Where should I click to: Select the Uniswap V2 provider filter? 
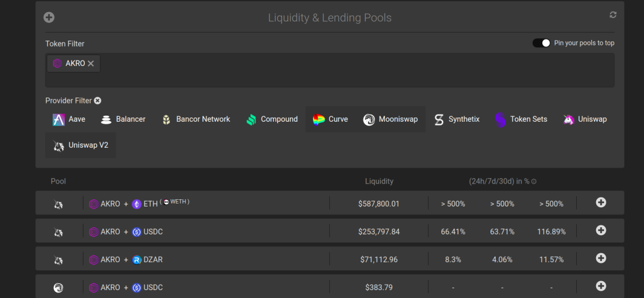coord(80,145)
